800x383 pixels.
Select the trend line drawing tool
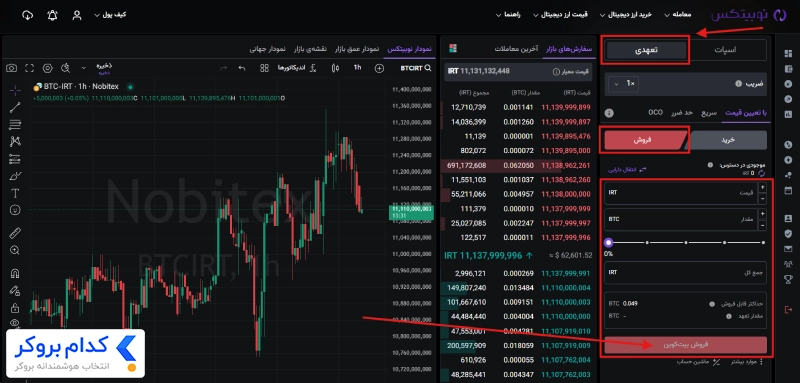tap(15, 107)
